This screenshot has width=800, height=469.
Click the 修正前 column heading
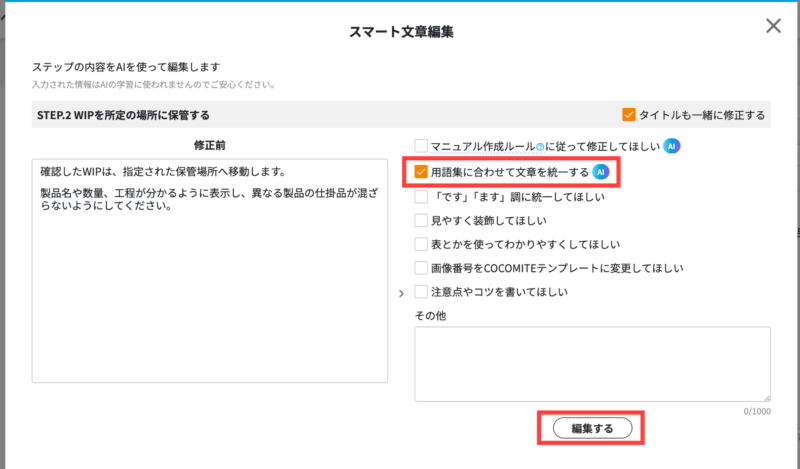[x=210, y=145]
